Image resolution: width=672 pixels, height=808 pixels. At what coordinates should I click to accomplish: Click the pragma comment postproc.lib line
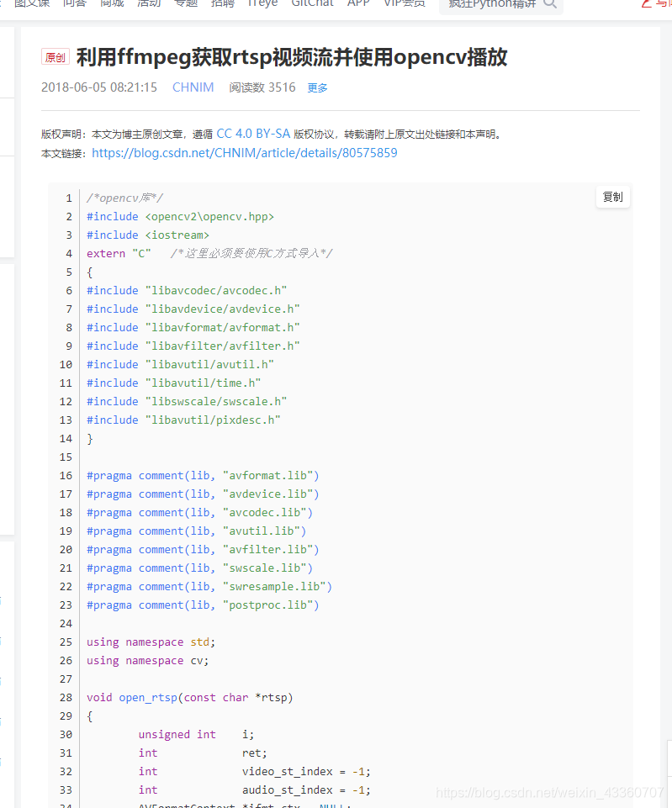(x=203, y=605)
